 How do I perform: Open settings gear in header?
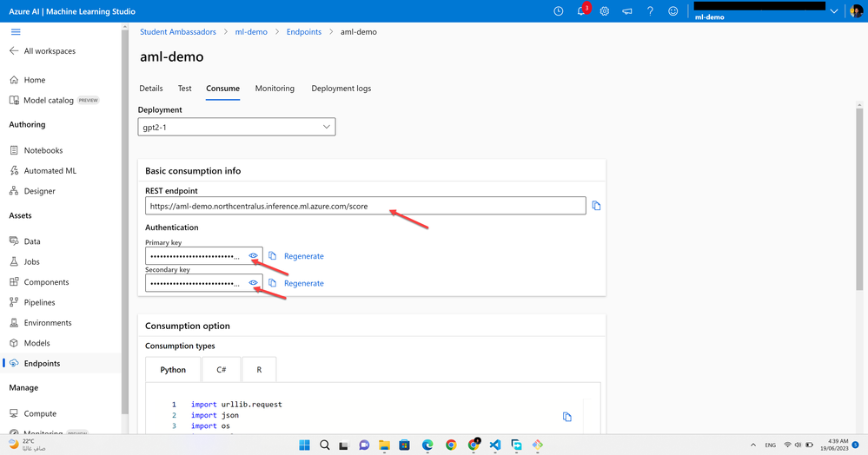[605, 11]
